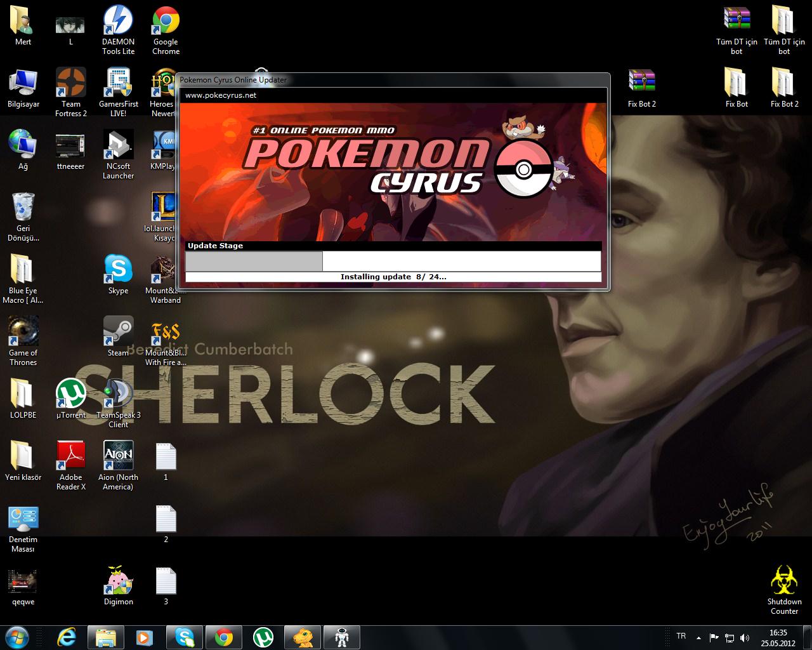Switch to the Agumon Digimon taskbar button
The width and height of the screenshot is (812, 650).
click(303, 637)
